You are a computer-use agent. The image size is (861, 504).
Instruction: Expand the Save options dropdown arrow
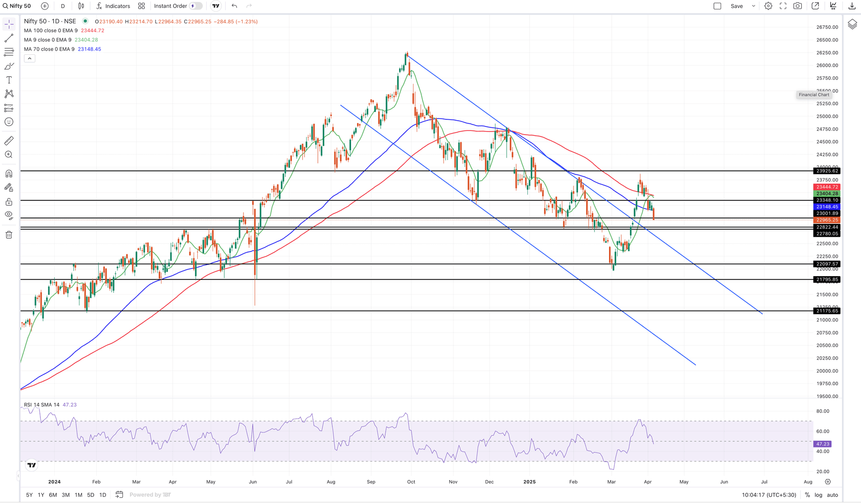tap(754, 6)
